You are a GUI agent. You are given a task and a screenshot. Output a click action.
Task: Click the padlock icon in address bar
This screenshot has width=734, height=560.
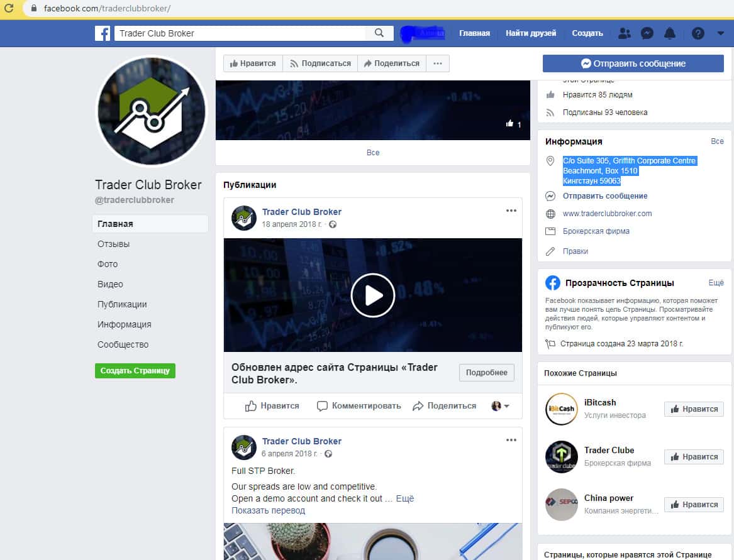click(34, 8)
